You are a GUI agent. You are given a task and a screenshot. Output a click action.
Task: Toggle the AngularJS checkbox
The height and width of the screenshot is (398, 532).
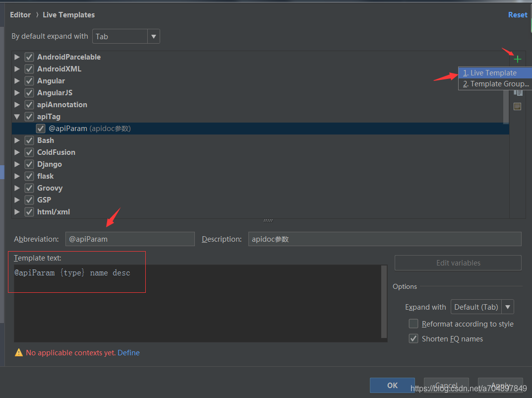click(x=29, y=93)
